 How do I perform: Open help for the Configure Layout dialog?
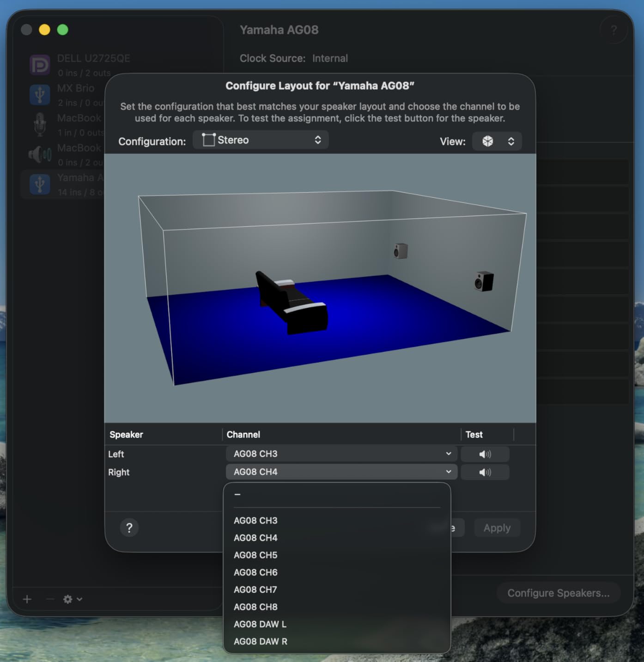[129, 528]
